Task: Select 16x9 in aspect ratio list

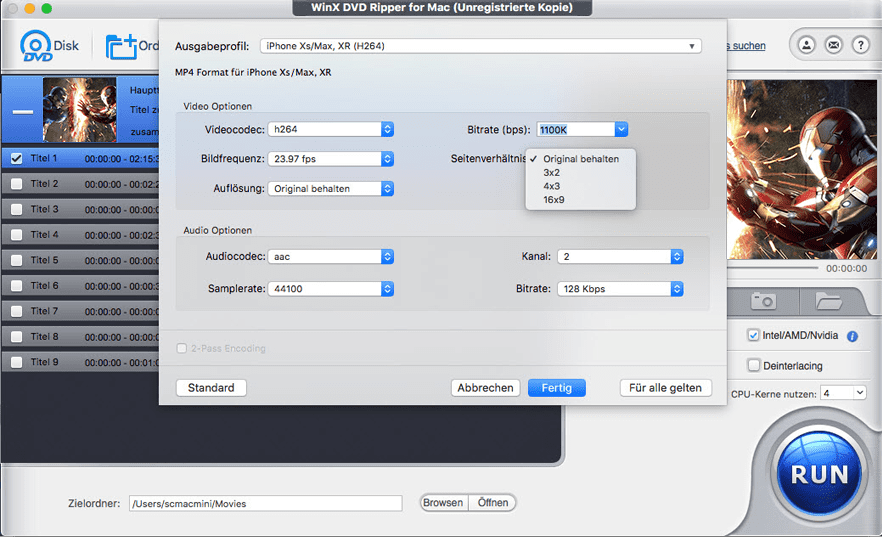Action: point(554,199)
